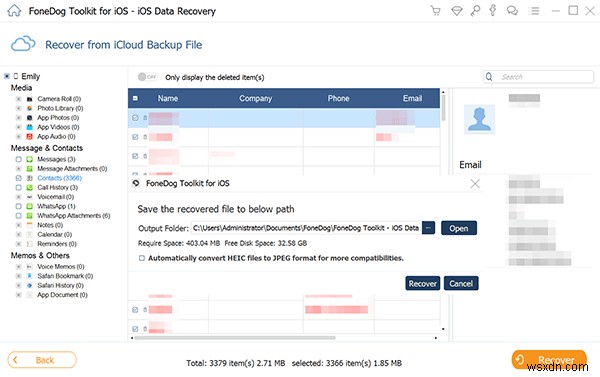Image resolution: width=600 pixels, height=377 pixels.
Task: Open the menu list icon
Action: [534, 11]
